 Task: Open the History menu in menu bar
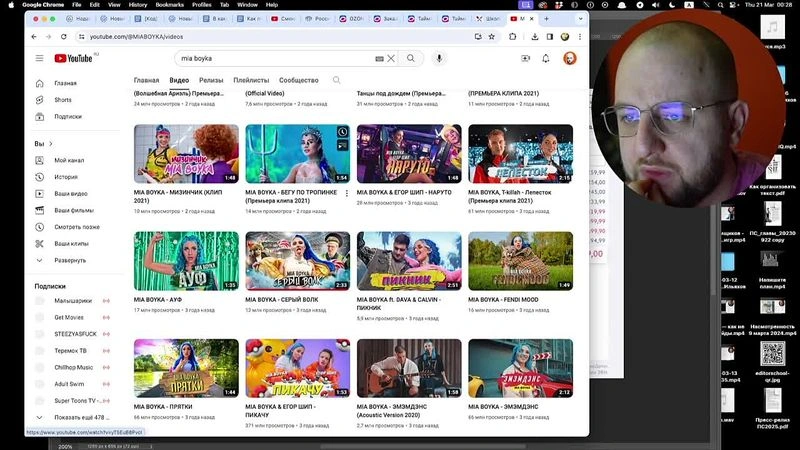138,5
